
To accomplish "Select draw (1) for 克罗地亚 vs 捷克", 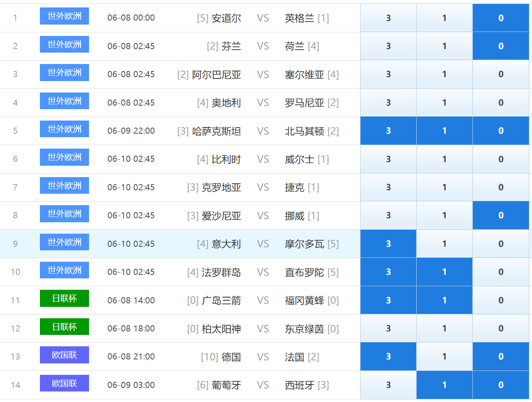I will [x=444, y=187].
